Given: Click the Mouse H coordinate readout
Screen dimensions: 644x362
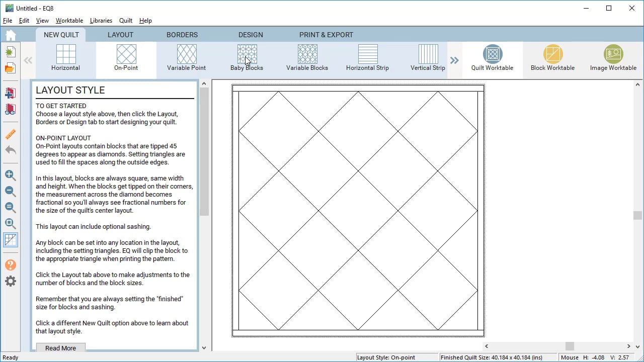Looking at the screenshot, I should pyautogui.click(x=593, y=357).
